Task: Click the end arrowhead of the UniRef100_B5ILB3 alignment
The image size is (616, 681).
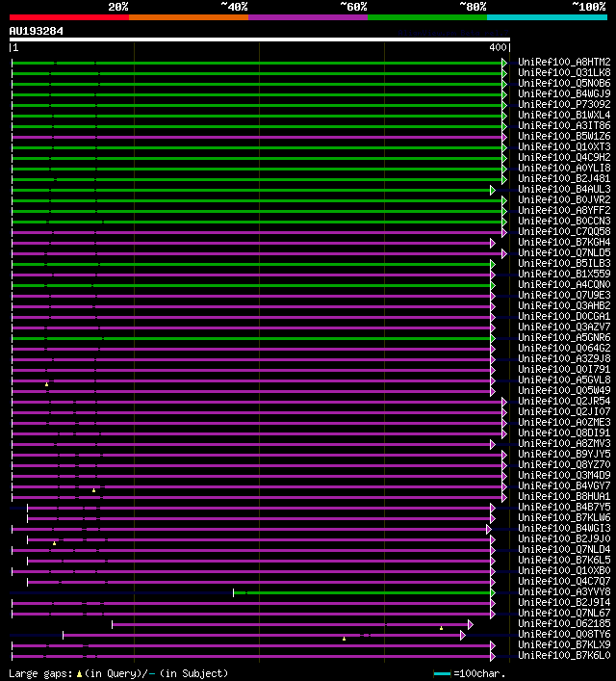Action: click(493, 265)
